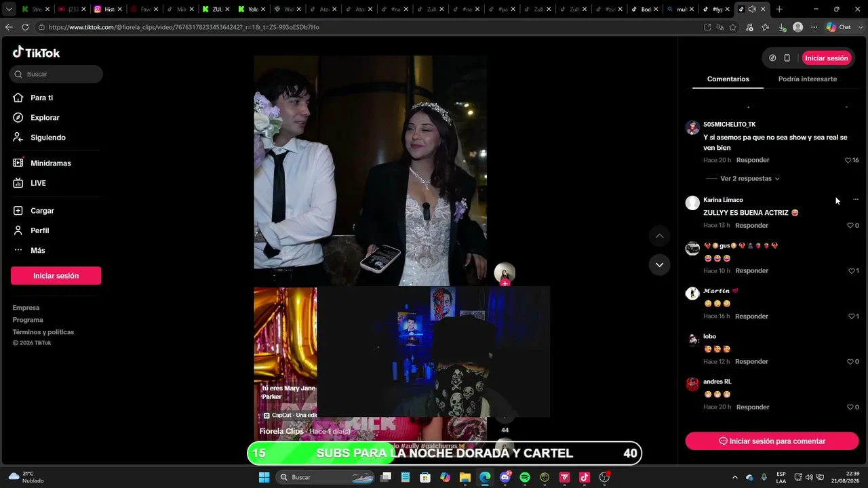This screenshot has height=488, width=868.
Task: Reply to Karina Limaco's comment
Action: click(x=751, y=225)
